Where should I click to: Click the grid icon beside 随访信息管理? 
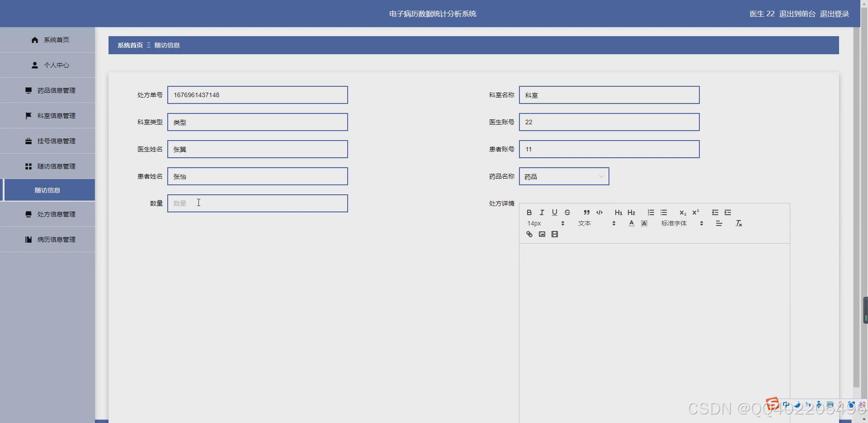tap(28, 166)
